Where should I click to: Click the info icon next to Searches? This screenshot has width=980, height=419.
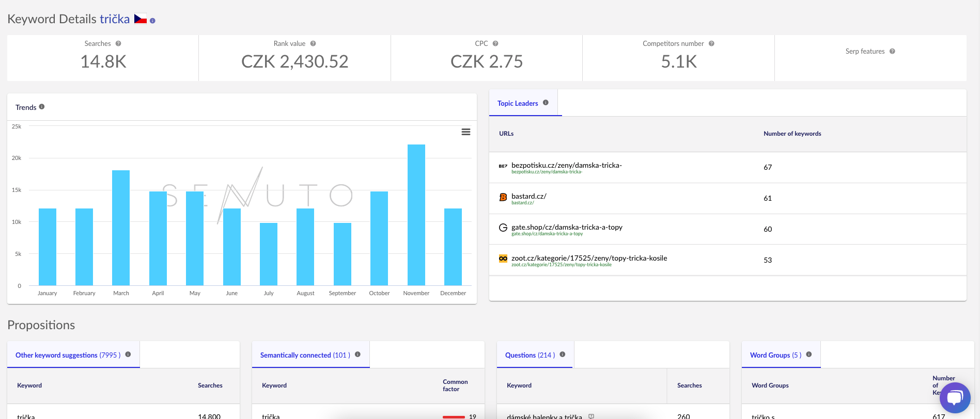[x=118, y=44]
